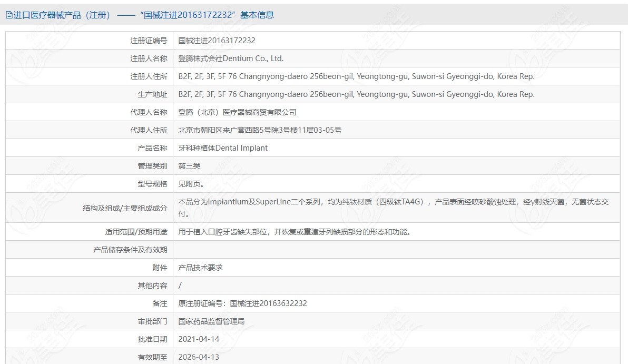Select '登腾（北京）医疗器械商贸有限公司'
This screenshot has height=364, width=628.
point(238,112)
